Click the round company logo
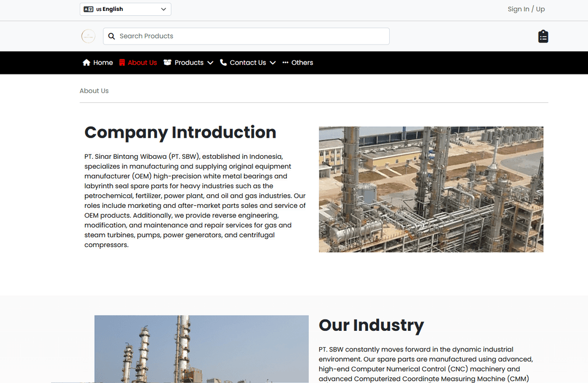The image size is (588, 383). click(x=88, y=36)
